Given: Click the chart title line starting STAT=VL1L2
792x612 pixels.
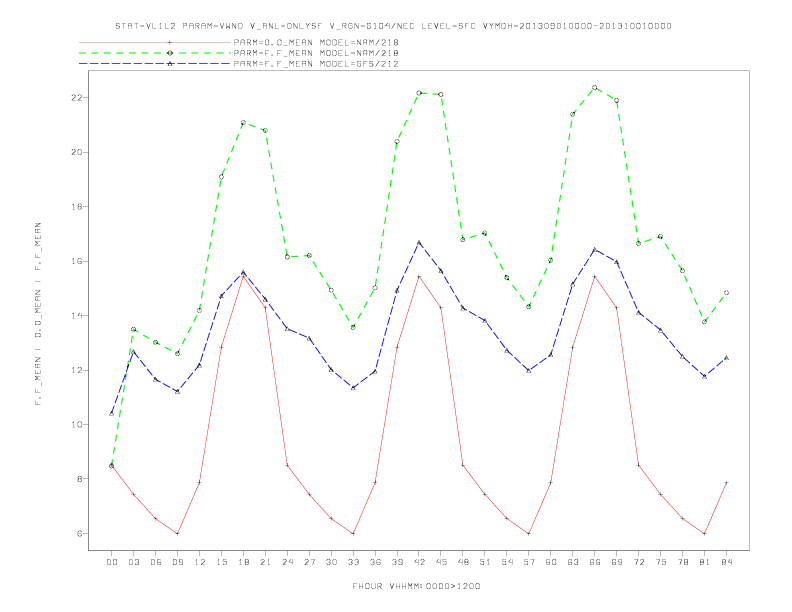Looking at the screenshot, I should [x=393, y=26].
